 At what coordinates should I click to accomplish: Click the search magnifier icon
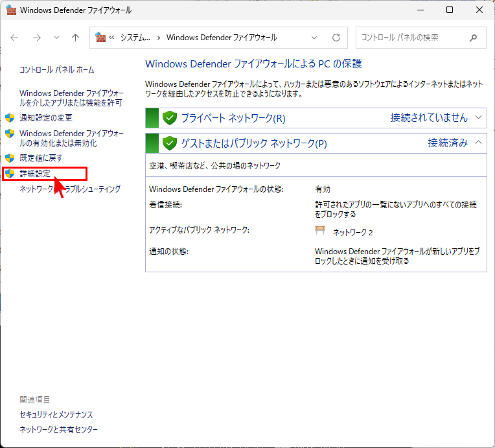(475, 38)
